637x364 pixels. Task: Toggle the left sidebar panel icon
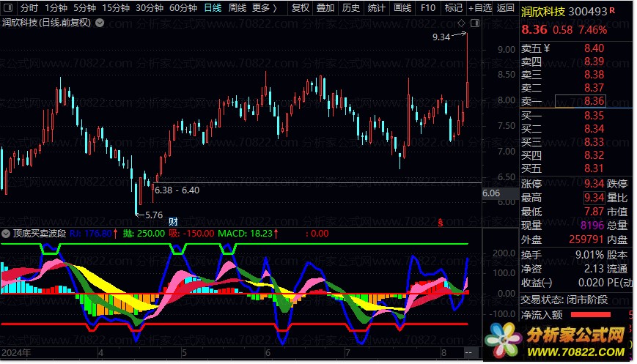(8, 8)
